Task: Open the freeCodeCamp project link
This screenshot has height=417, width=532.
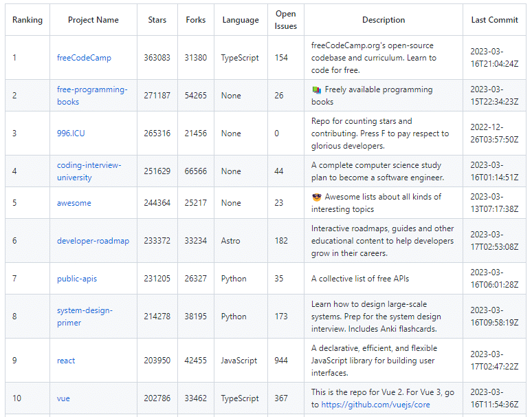Action: click(x=84, y=58)
